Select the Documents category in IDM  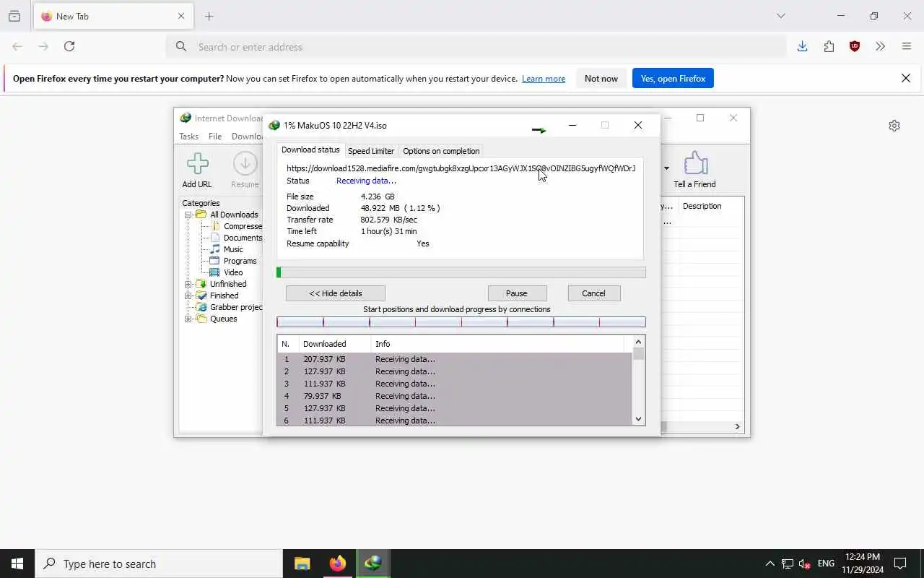(243, 238)
